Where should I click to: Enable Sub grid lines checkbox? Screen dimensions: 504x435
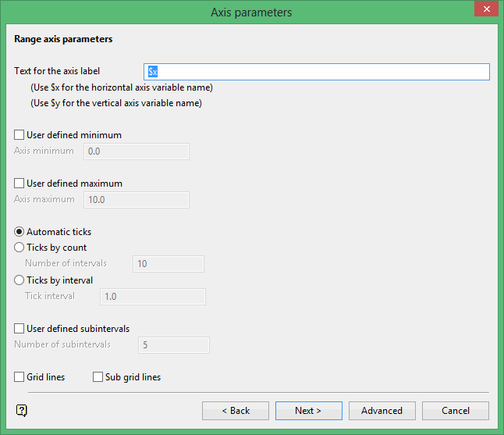pos(98,377)
